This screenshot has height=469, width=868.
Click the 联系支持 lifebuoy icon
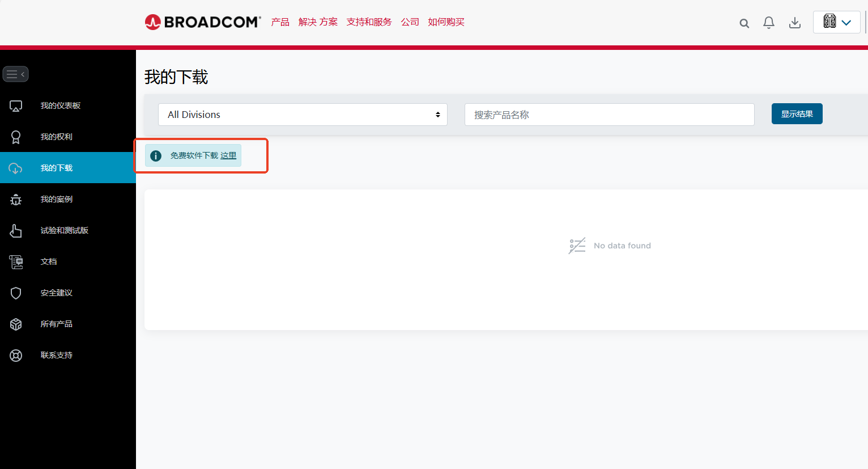tap(16, 356)
